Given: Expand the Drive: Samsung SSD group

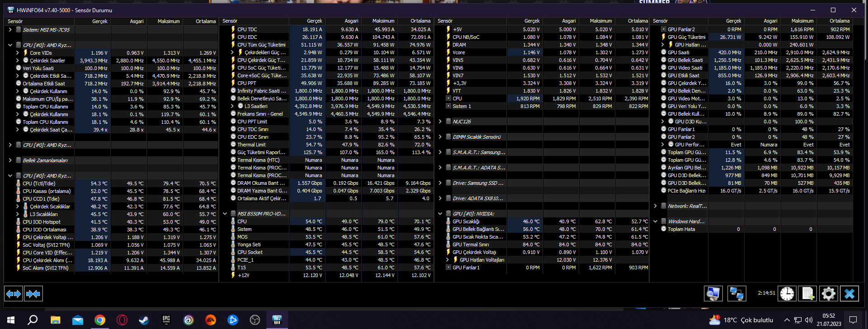Looking at the screenshot, I should [x=440, y=183].
